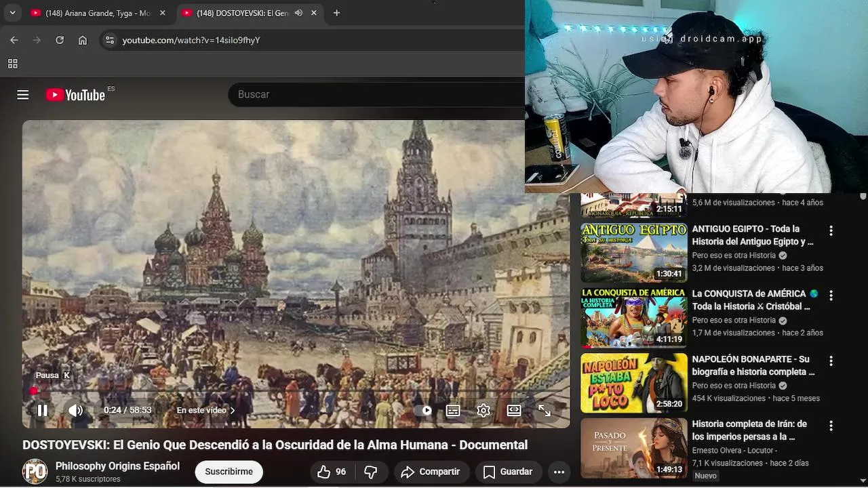
Task: Open the tab search dropdown arrow
Action: [12, 13]
